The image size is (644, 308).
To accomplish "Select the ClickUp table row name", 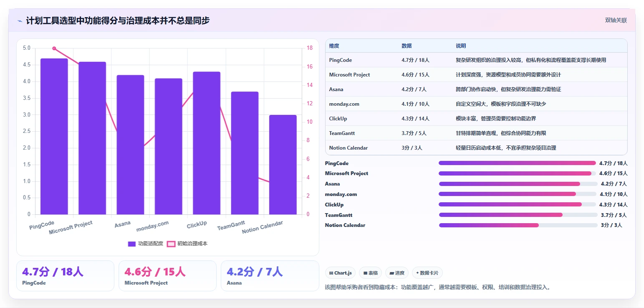I will click(x=338, y=119).
